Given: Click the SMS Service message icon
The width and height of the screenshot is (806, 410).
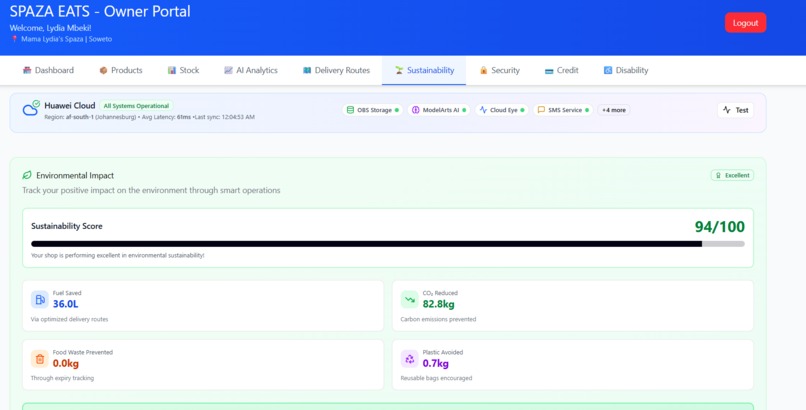Looking at the screenshot, I should coord(541,110).
